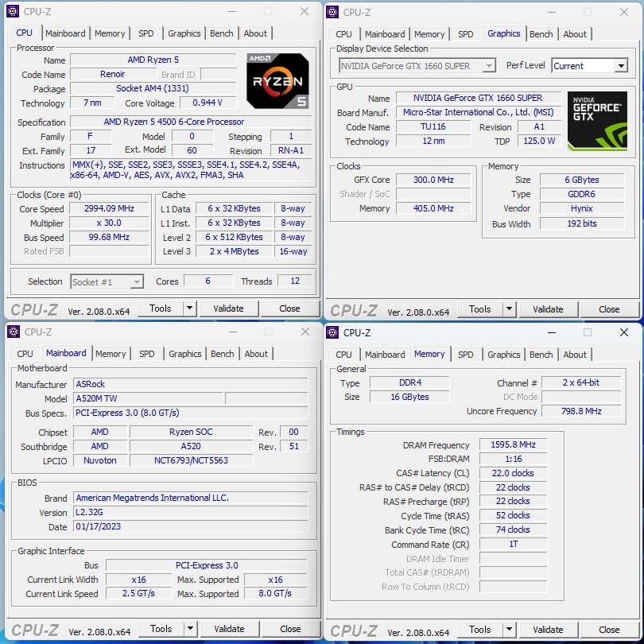Close the Memory-tab window using the title bar X
This screenshot has width=644, height=644.
point(624,332)
